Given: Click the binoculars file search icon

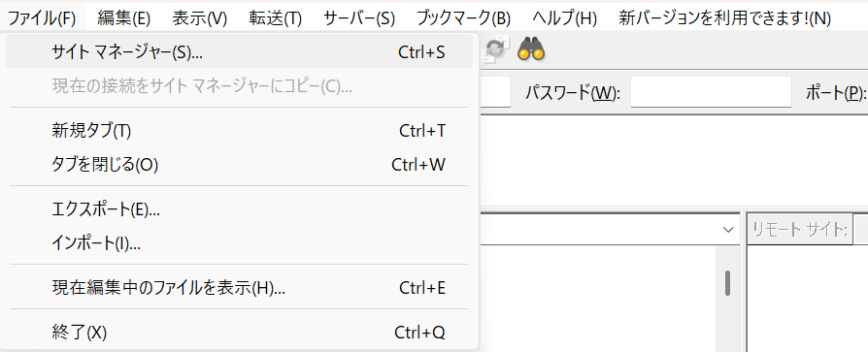Looking at the screenshot, I should click(531, 49).
